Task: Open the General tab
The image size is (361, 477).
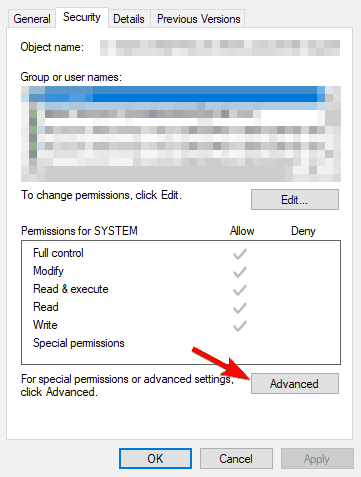Action: (32, 19)
